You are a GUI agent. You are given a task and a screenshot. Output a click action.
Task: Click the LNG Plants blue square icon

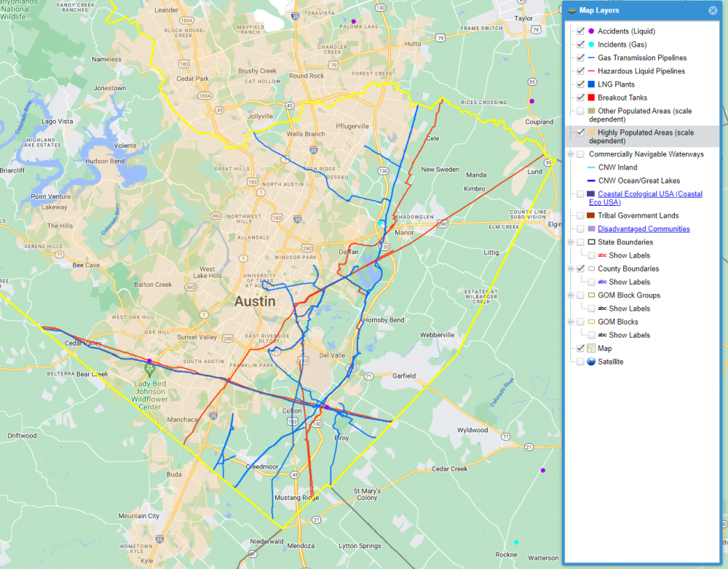point(591,84)
